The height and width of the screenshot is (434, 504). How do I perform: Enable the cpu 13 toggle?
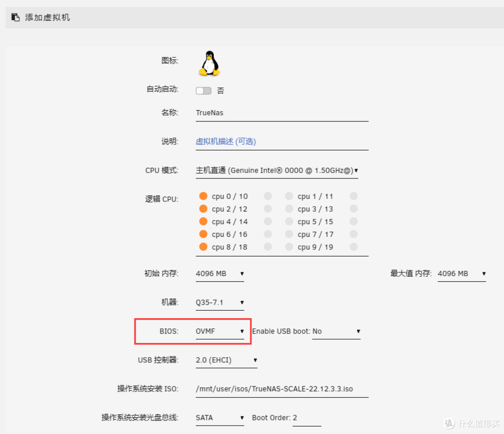click(x=354, y=209)
